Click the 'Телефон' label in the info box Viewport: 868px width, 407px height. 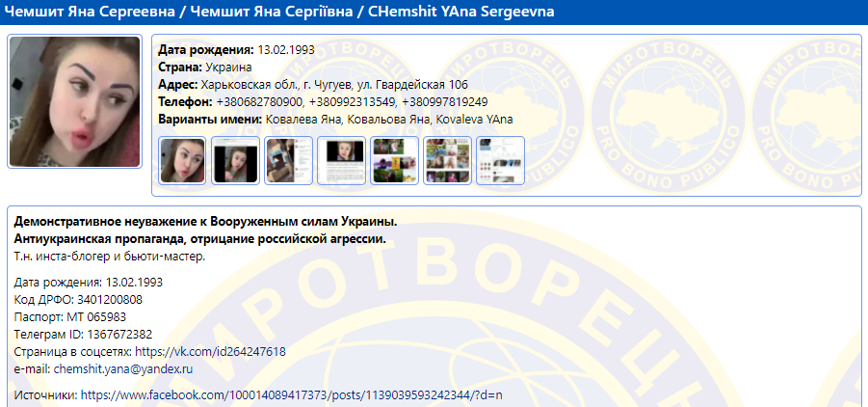point(185,102)
